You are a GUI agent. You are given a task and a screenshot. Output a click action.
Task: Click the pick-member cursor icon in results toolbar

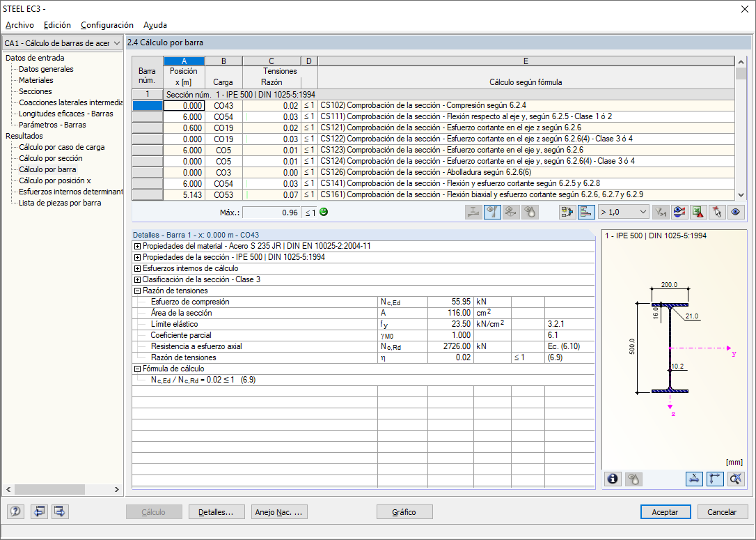(716, 212)
